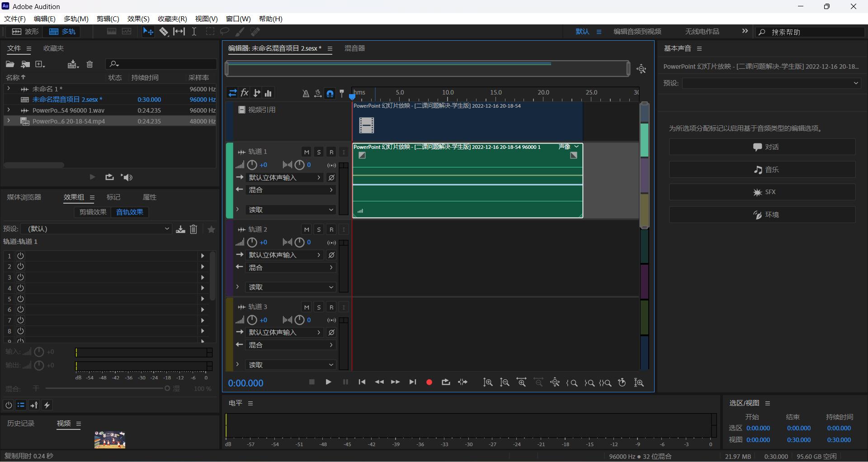Switch to 波形 waveform view
The image size is (868, 462).
(25, 32)
